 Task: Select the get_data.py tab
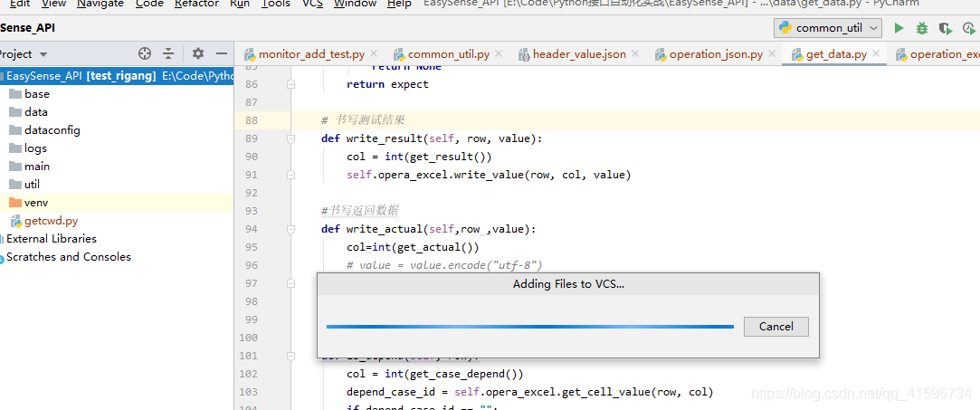coord(836,53)
